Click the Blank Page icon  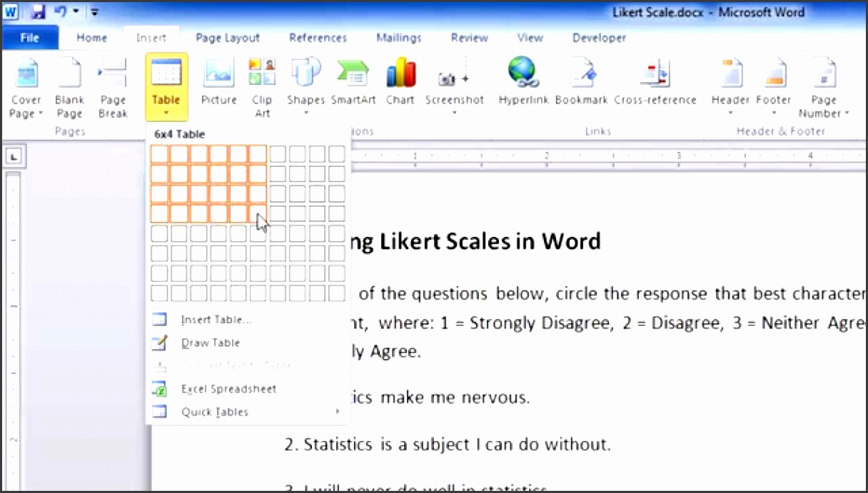pyautogui.click(x=69, y=88)
